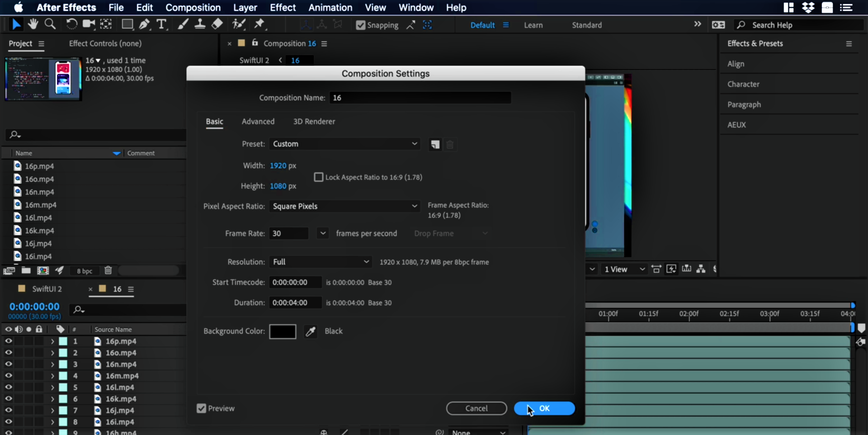Confirm settings with the OK button
The height and width of the screenshot is (435, 868).
tap(544, 408)
